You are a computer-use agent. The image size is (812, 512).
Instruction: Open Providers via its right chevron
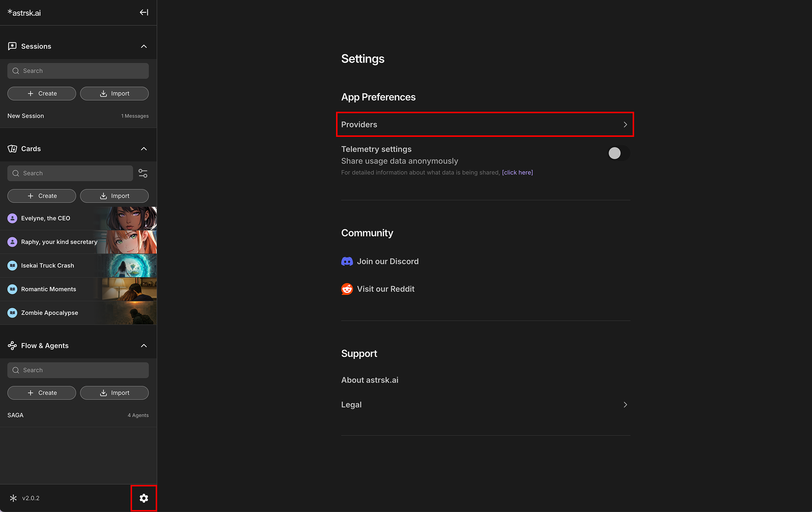pyautogui.click(x=625, y=125)
